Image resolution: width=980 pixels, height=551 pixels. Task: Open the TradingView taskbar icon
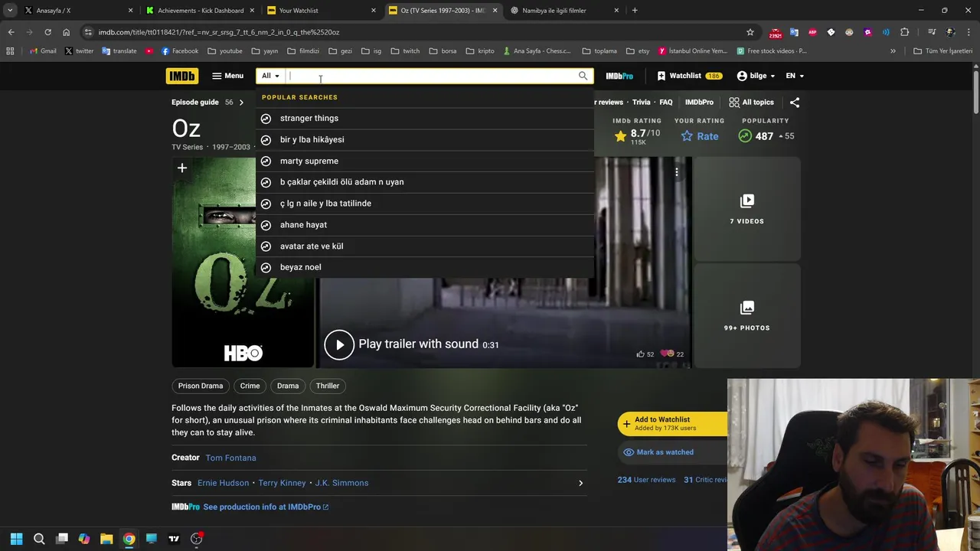[174, 539]
